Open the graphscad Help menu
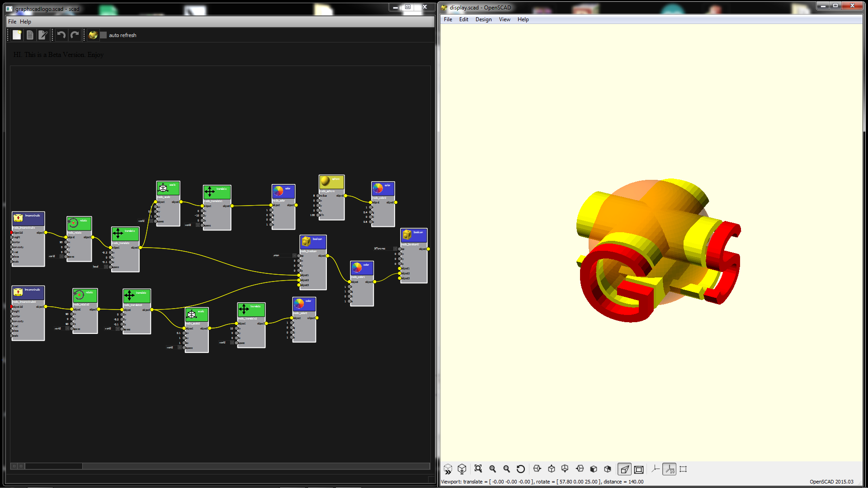 (25, 21)
